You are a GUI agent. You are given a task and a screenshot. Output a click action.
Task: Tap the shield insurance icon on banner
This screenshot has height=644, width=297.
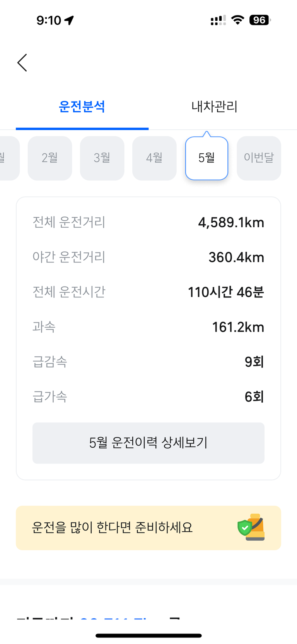tap(251, 527)
